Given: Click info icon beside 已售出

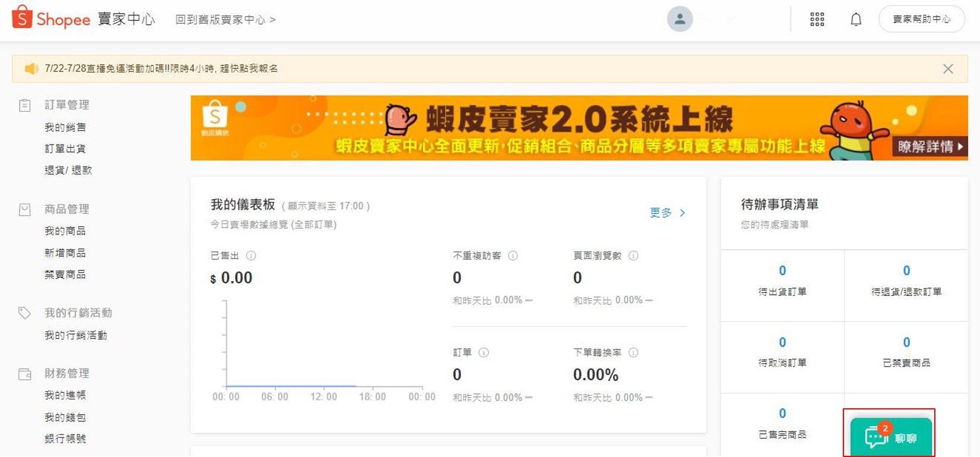Looking at the screenshot, I should pyautogui.click(x=251, y=256).
